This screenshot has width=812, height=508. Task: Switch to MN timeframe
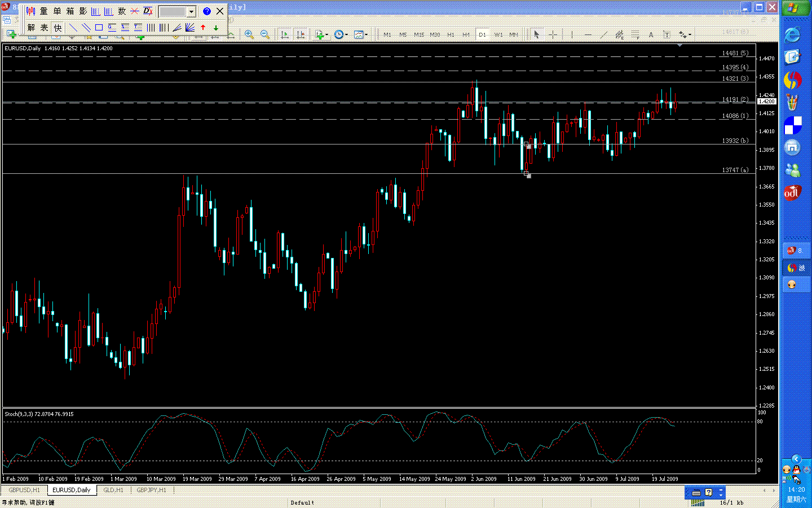click(x=514, y=34)
